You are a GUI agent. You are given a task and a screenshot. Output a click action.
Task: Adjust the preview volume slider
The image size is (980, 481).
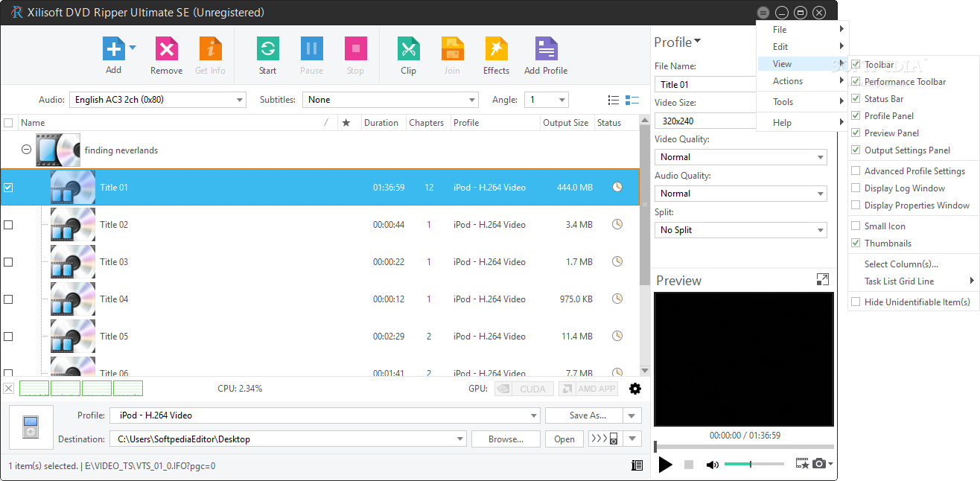[754, 464]
